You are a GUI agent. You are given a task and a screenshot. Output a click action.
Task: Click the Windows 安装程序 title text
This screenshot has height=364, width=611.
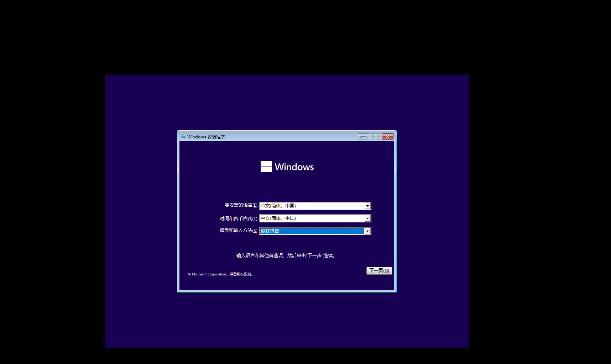[x=206, y=137]
